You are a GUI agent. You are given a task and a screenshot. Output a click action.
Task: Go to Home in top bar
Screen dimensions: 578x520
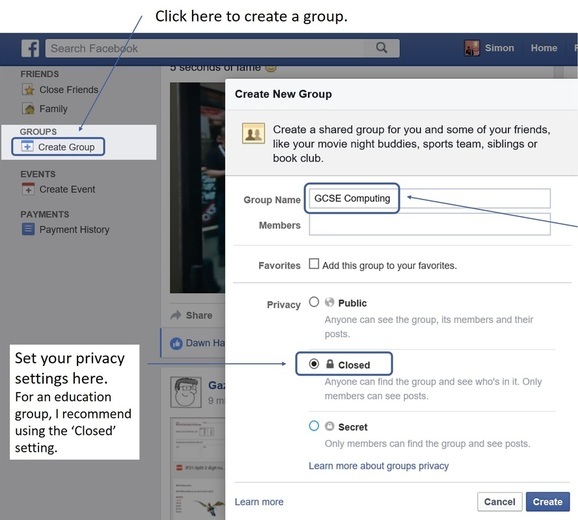point(544,48)
